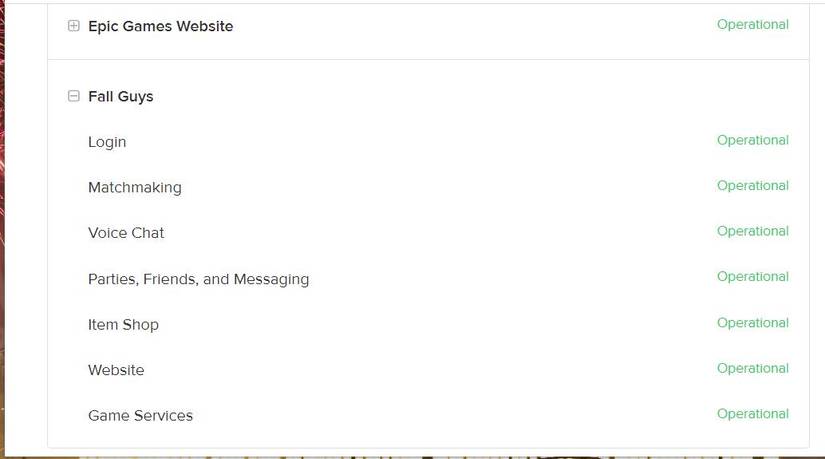Image resolution: width=825 pixels, height=459 pixels.
Task: Click the Operational status beside Login
Action: click(x=752, y=140)
